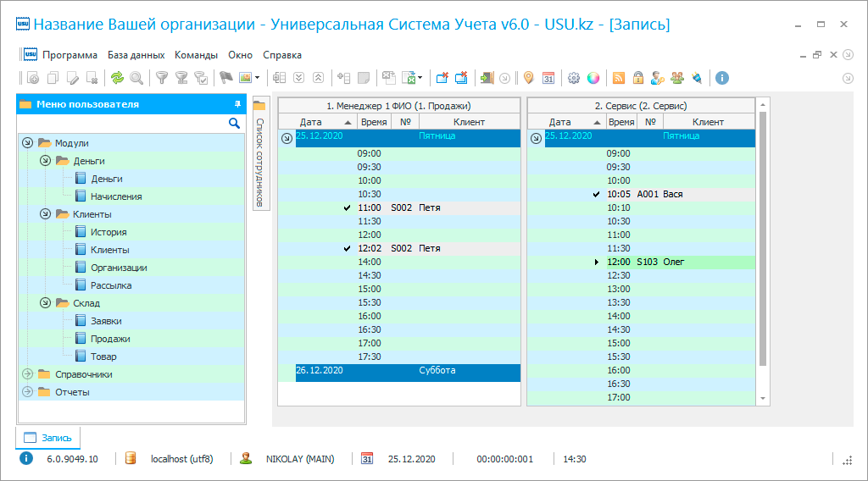The image size is (868, 481).
Task: Open the Рассылка module
Action: (111, 285)
